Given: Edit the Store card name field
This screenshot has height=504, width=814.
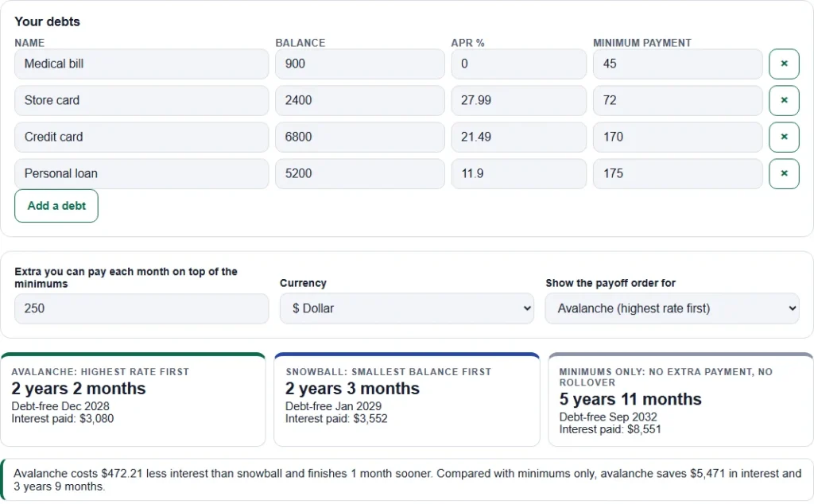Looking at the screenshot, I should [x=141, y=100].
